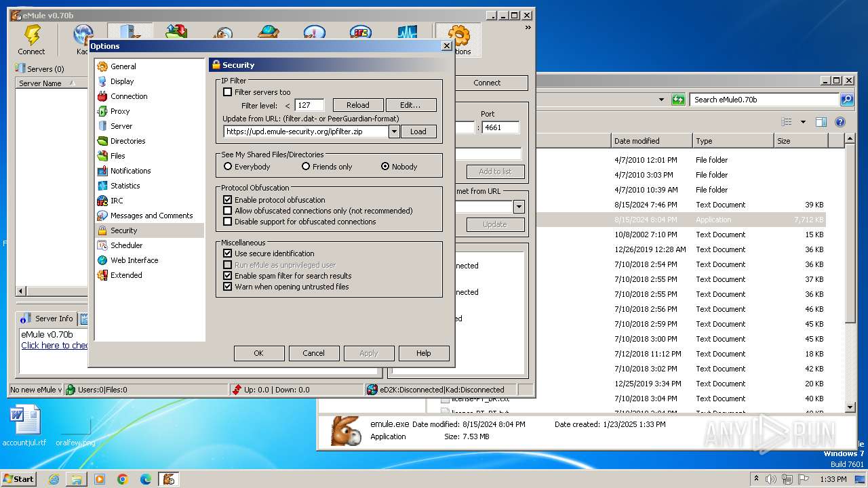
Task: Click the Users icon in eMule status bar
Action: tap(71, 390)
